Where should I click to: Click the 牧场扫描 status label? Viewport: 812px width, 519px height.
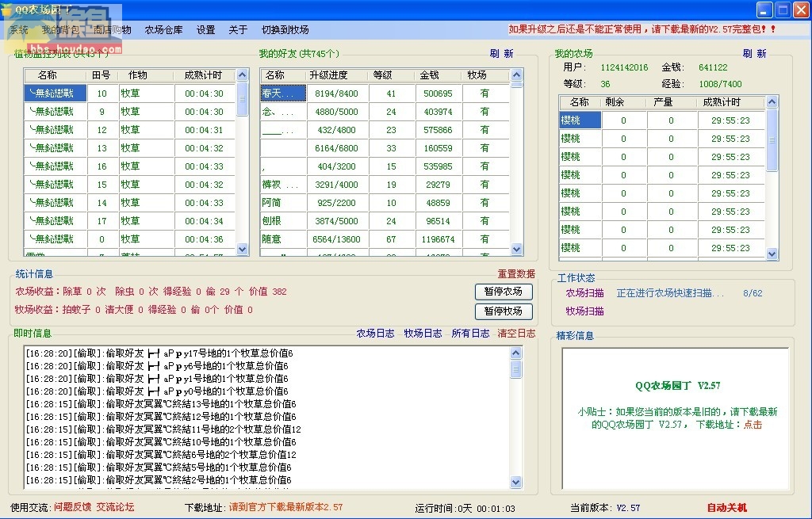(584, 311)
